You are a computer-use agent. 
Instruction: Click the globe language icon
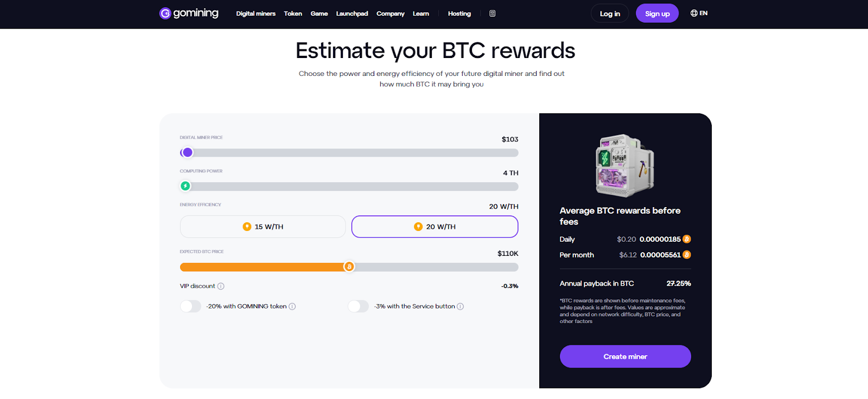click(x=694, y=13)
